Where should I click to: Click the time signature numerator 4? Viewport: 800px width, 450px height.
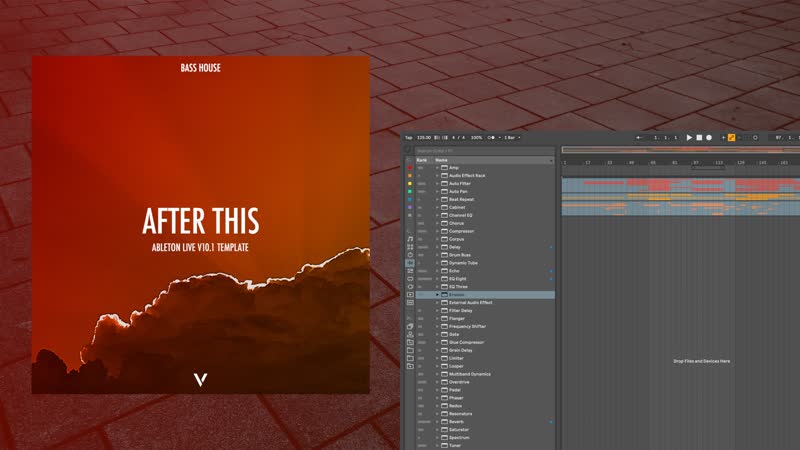454,137
